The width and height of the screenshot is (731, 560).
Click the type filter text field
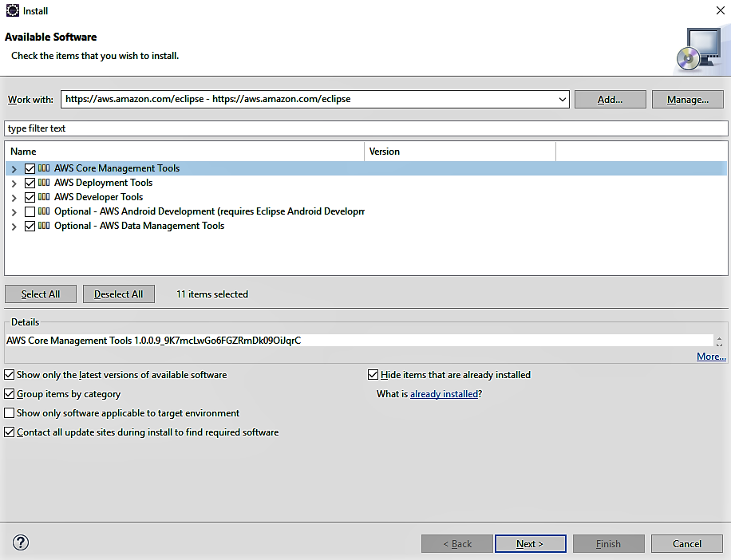(x=366, y=128)
